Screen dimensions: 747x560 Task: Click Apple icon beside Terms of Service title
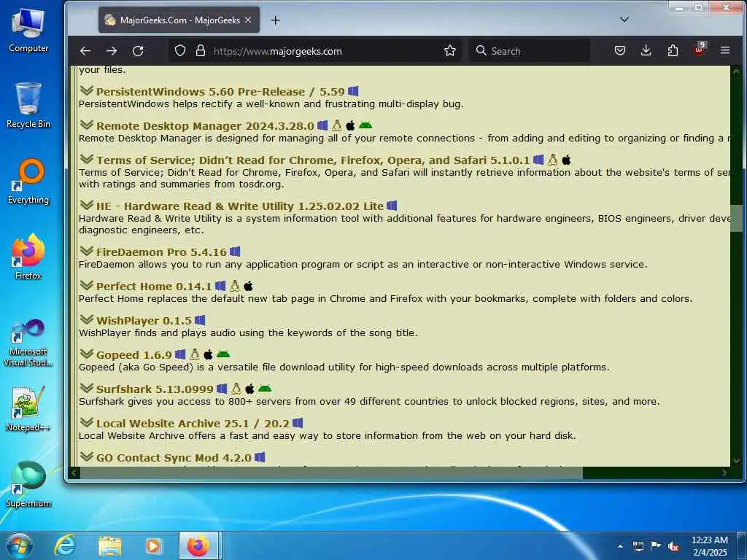pyautogui.click(x=566, y=160)
